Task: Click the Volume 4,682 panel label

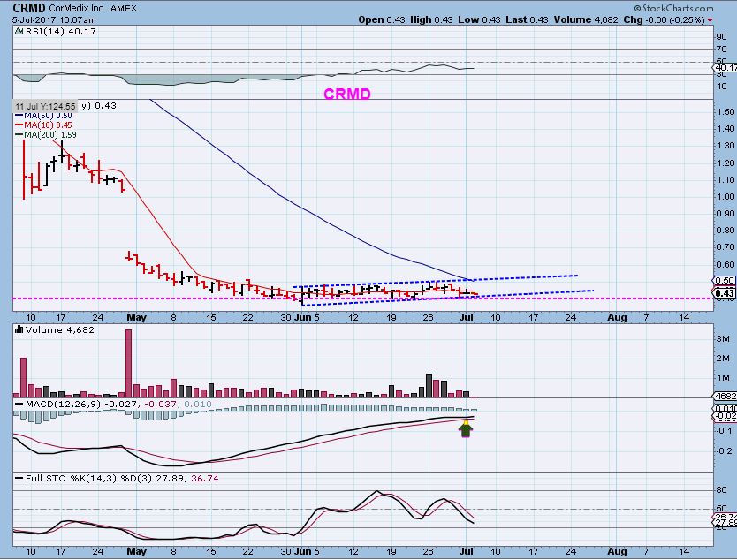Action: click(x=60, y=329)
